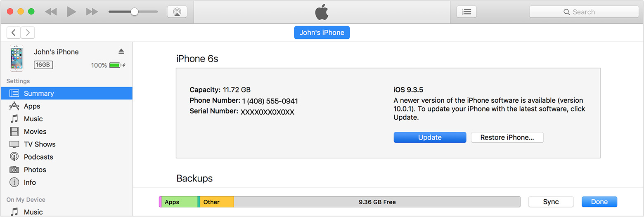This screenshot has height=217, width=644.
Task: Click the Backups section heading
Action: 194,179
